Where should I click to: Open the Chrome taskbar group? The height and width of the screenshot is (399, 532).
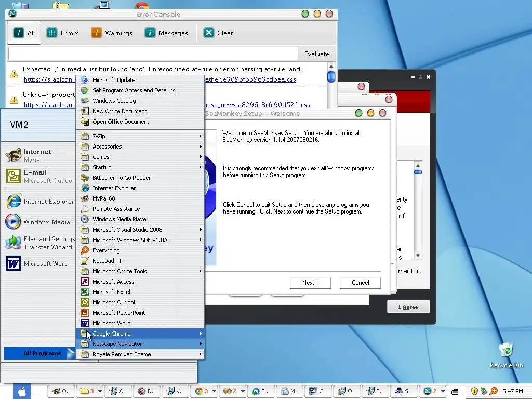202,392
